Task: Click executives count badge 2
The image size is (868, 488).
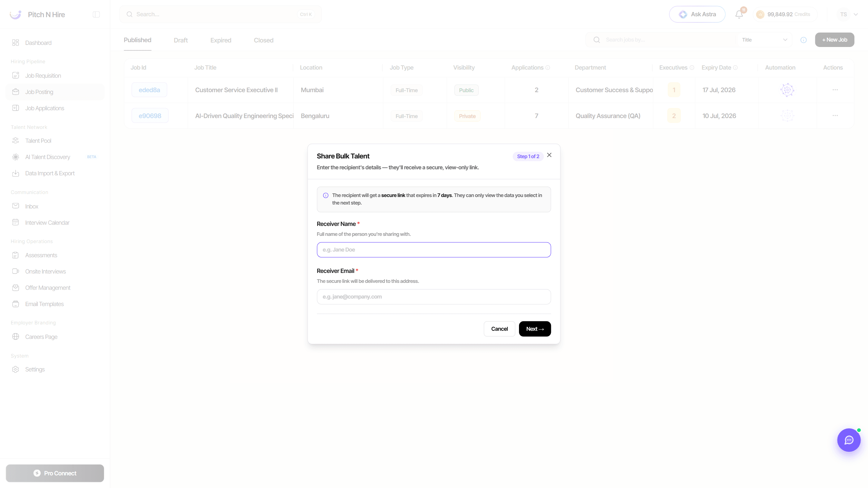Action: click(x=674, y=116)
